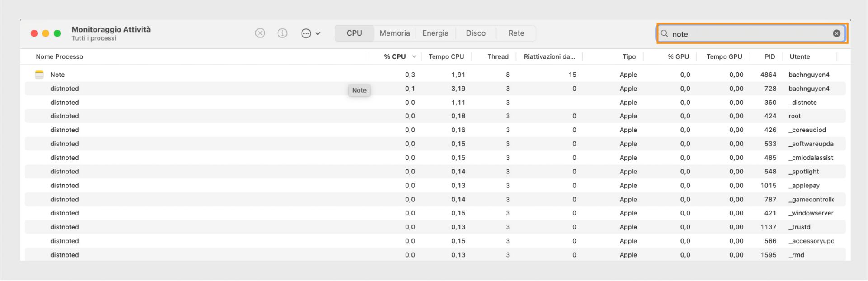This screenshot has width=868, height=281.
Task: Select the user _rmd cell
Action: [796, 255]
